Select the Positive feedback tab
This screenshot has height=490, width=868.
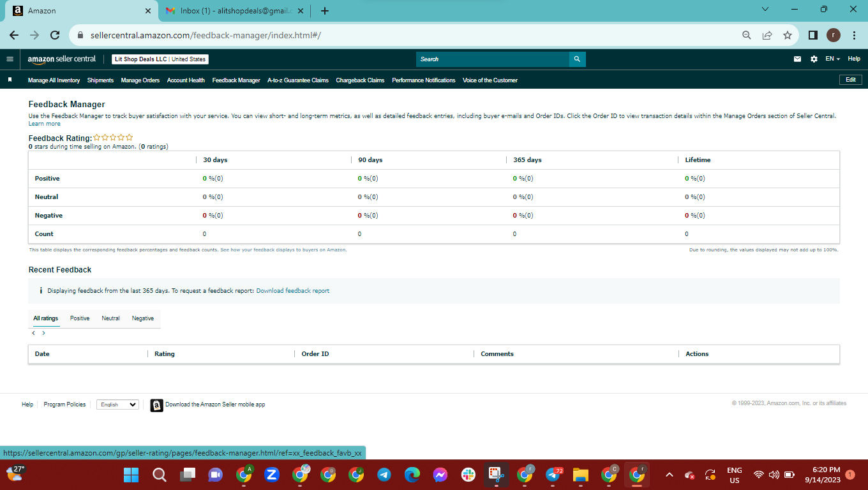pyautogui.click(x=80, y=318)
